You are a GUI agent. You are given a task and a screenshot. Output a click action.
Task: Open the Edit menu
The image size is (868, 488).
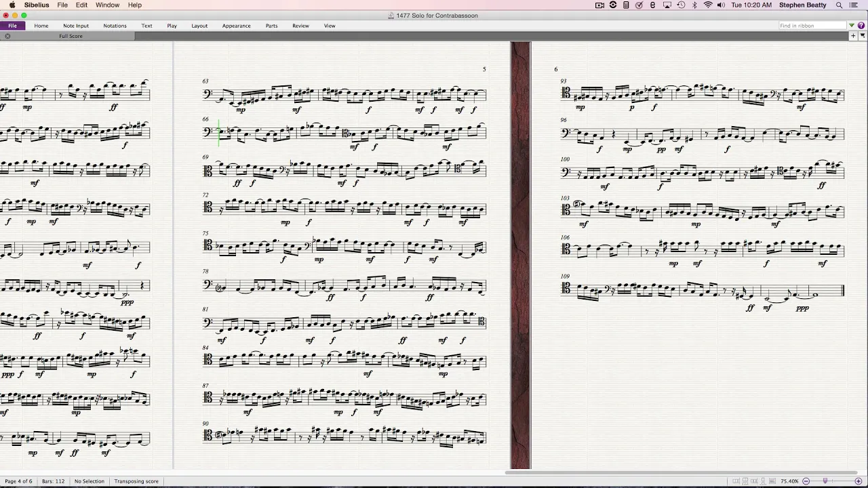[81, 5]
